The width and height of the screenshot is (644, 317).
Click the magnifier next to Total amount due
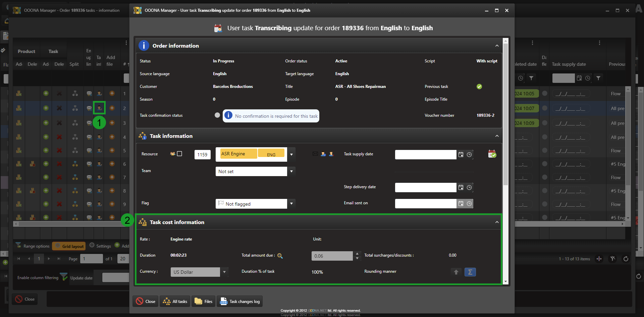click(280, 256)
